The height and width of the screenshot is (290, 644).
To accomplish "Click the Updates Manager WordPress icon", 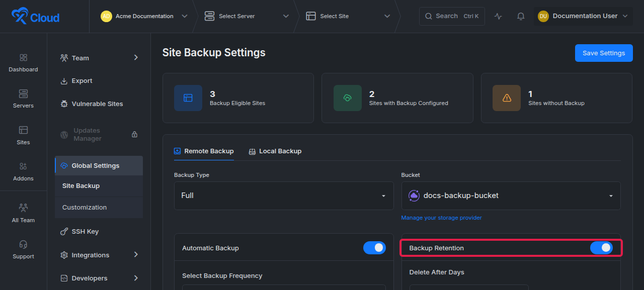I will coord(64,135).
